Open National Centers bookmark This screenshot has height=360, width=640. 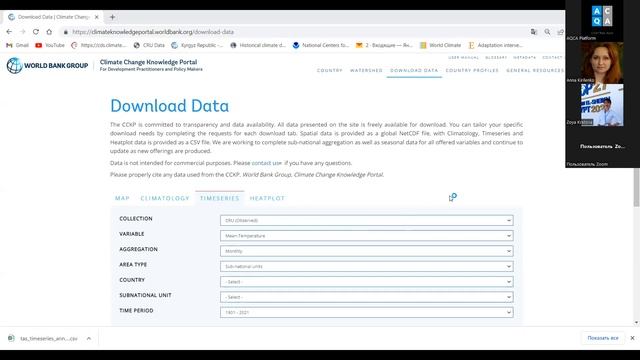coord(321,45)
